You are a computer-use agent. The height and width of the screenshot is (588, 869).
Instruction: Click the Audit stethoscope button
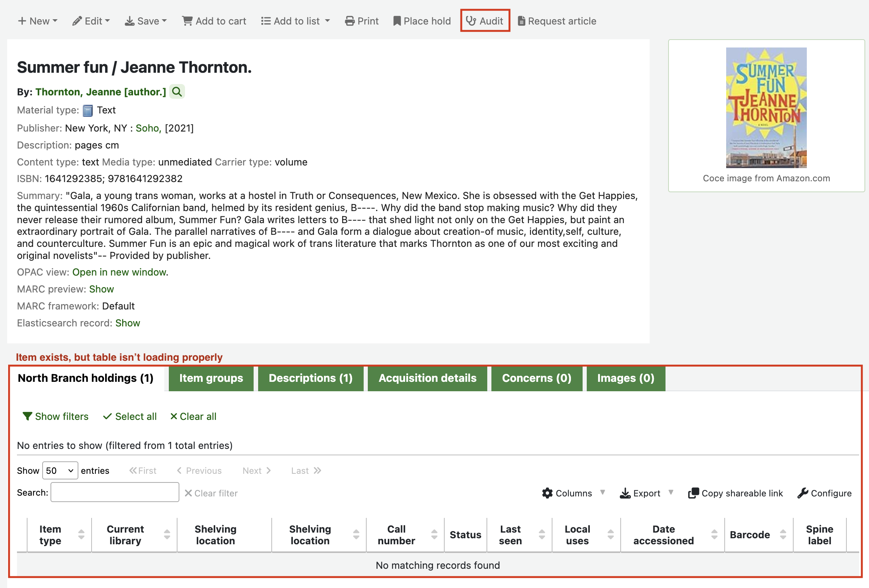pyautogui.click(x=485, y=21)
